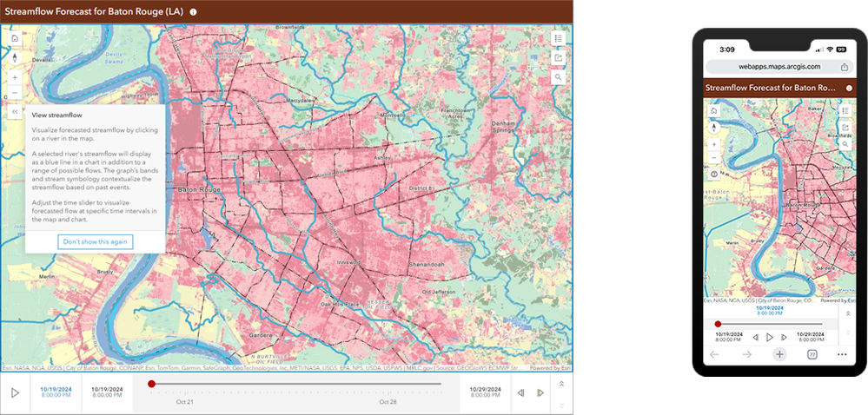Image resolution: width=868 pixels, height=415 pixels.
Task: Open the Legend panel on desktop map
Action: click(558, 39)
